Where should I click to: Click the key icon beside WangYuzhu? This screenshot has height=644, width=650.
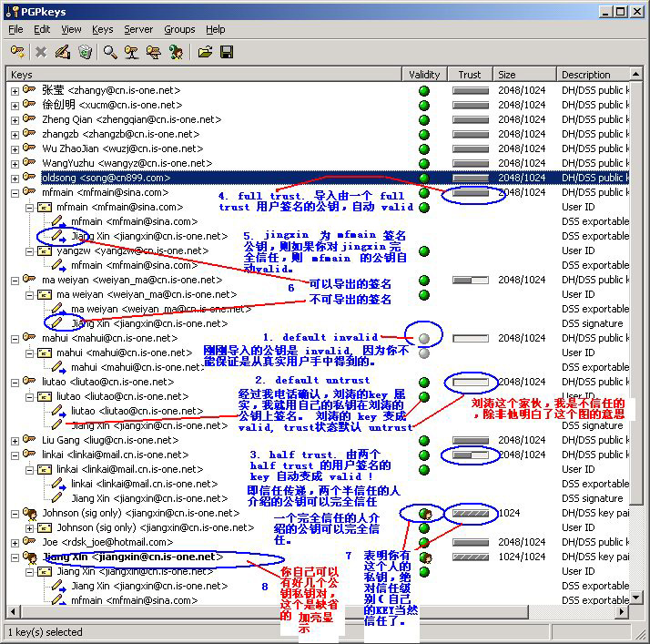(x=29, y=162)
